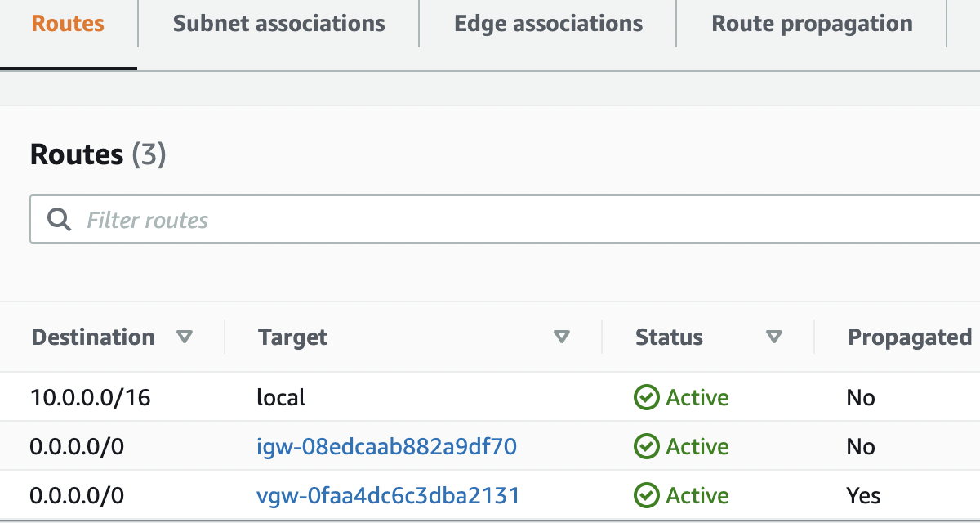Image resolution: width=980 pixels, height=523 pixels.
Task: Open the Status column sort dropdown
Action: [774, 336]
